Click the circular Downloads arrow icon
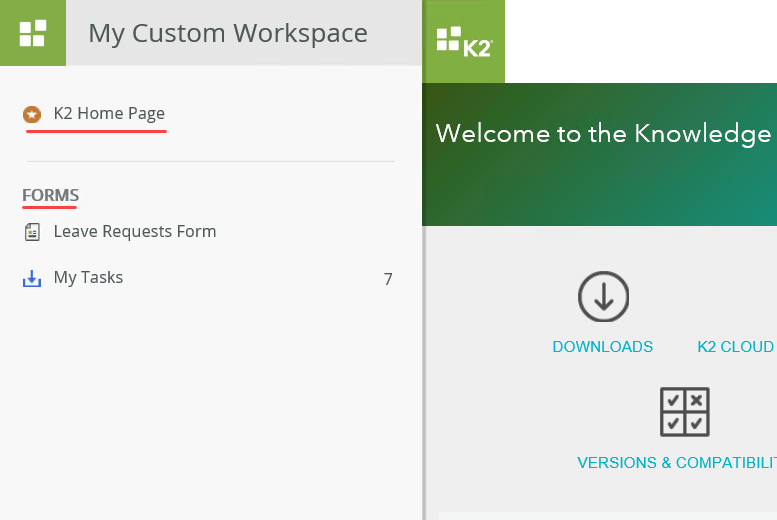 pyautogui.click(x=603, y=296)
